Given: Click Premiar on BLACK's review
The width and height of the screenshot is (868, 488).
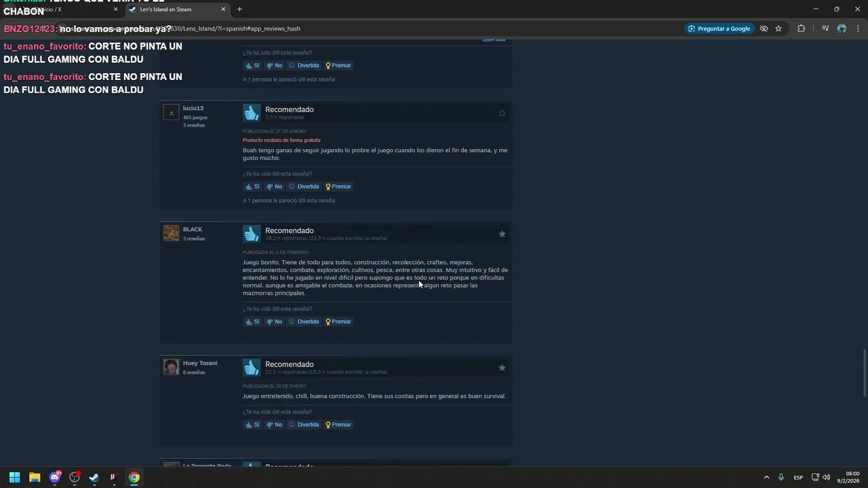Looking at the screenshot, I should pos(338,321).
